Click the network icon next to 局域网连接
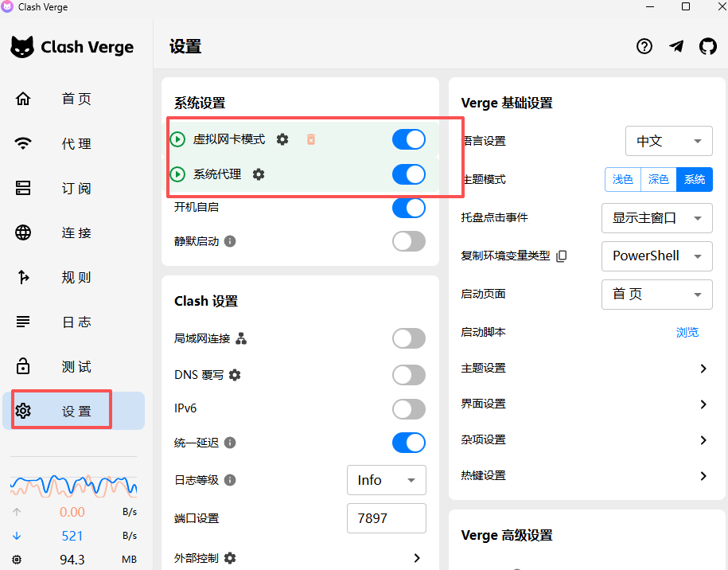Image resolution: width=728 pixels, height=570 pixels. [x=241, y=338]
